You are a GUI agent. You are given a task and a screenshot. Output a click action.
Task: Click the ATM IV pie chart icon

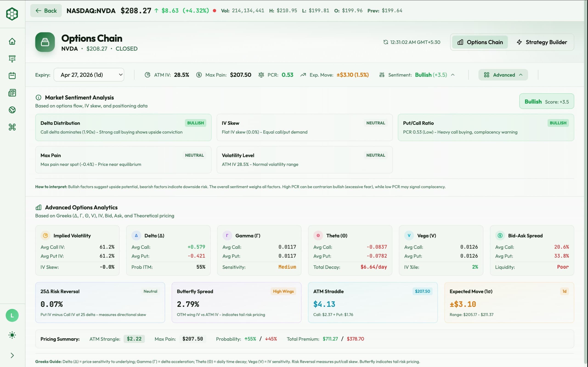147,75
